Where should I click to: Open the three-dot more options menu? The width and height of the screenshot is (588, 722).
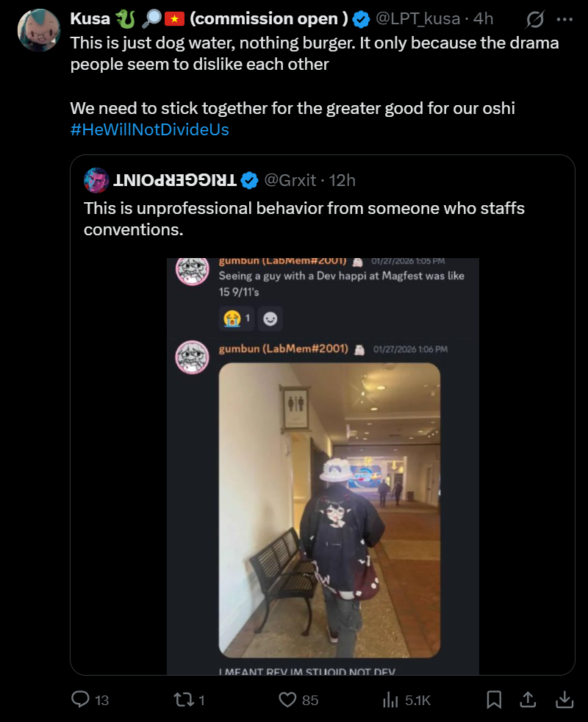coord(564,19)
